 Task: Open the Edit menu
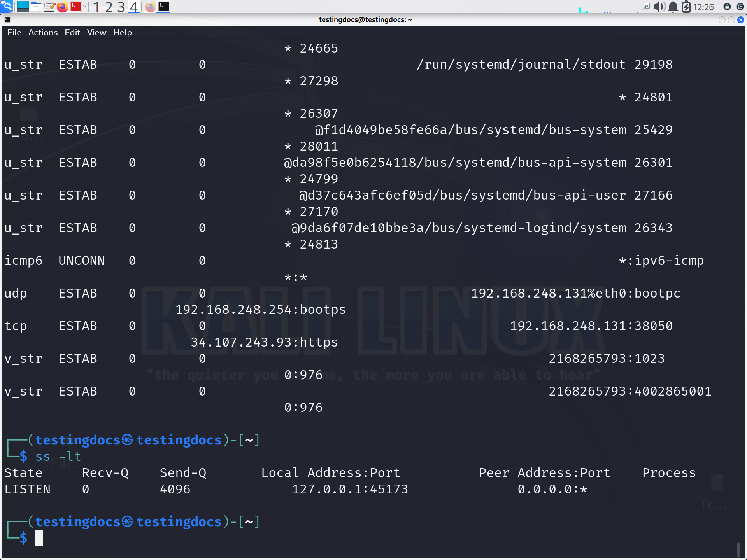tap(72, 32)
